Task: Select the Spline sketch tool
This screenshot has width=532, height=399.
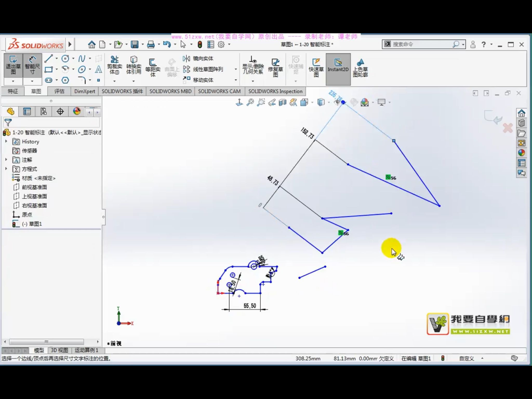Action: pos(82,59)
